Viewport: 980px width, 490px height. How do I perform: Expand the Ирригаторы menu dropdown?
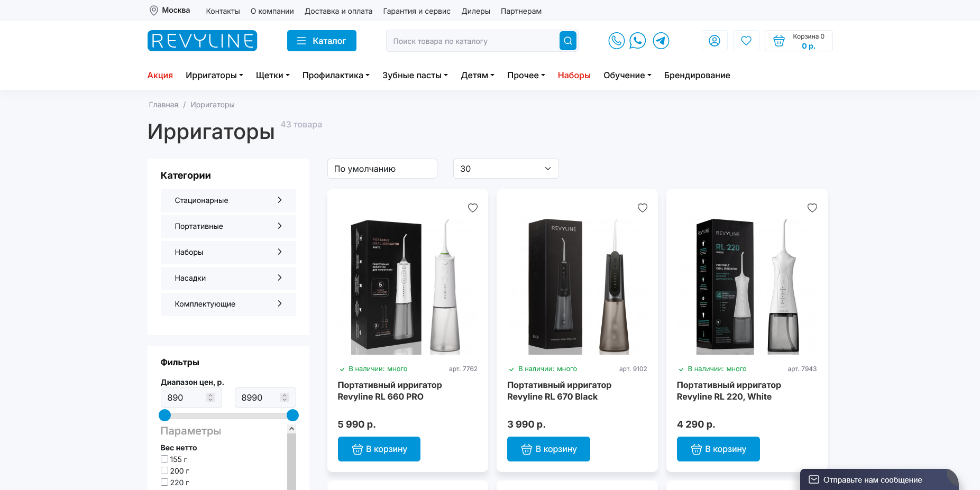[x=214, y=76]
